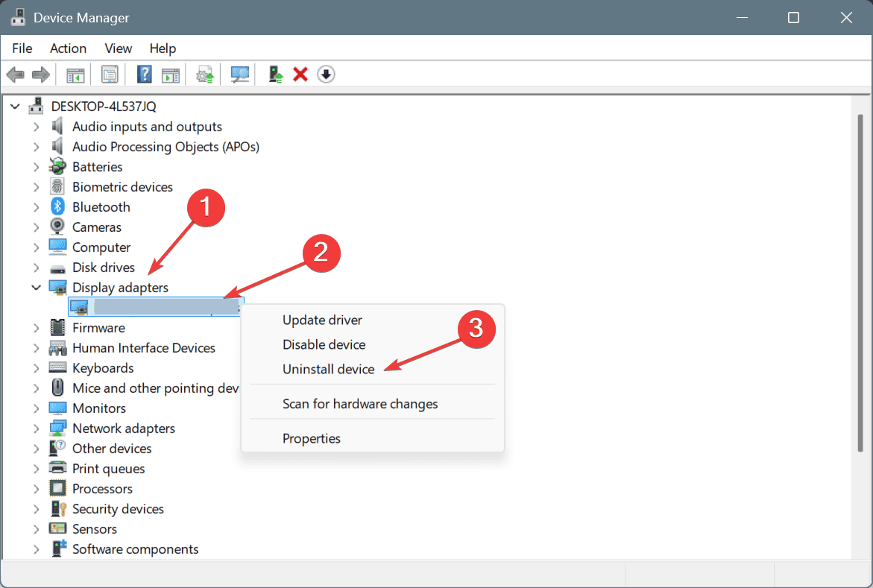This screenshot has width=873, height=588.
Task: Select the Computer tree label
Action: pyautogui.click(x=101, y=247)
